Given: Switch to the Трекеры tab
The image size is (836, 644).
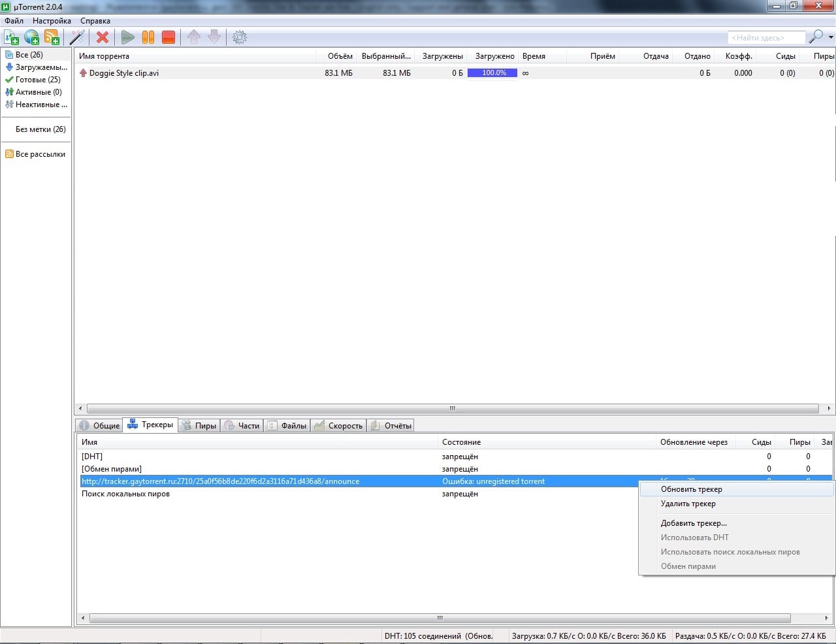Looking at the screenshot, I should (x=150, y=425).
